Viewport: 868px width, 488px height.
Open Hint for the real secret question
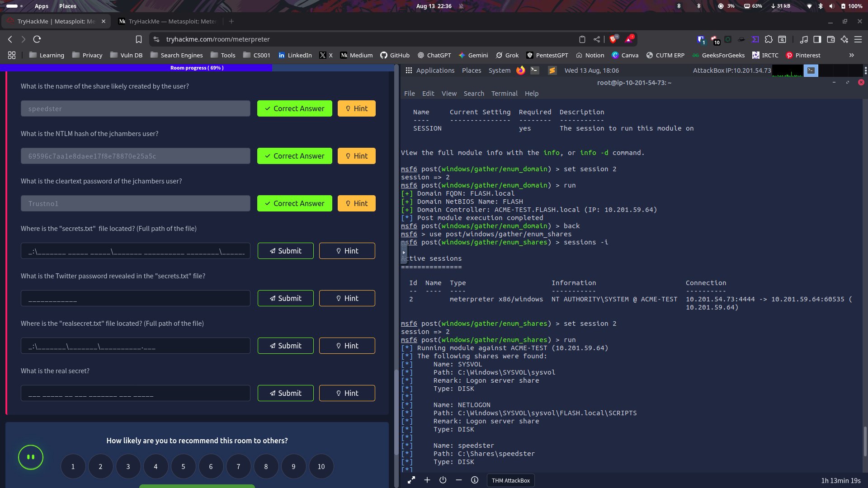347,393
